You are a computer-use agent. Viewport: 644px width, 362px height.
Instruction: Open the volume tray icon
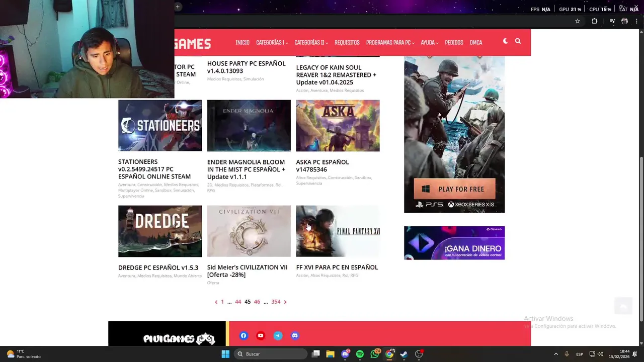click(x=600, y=354)
